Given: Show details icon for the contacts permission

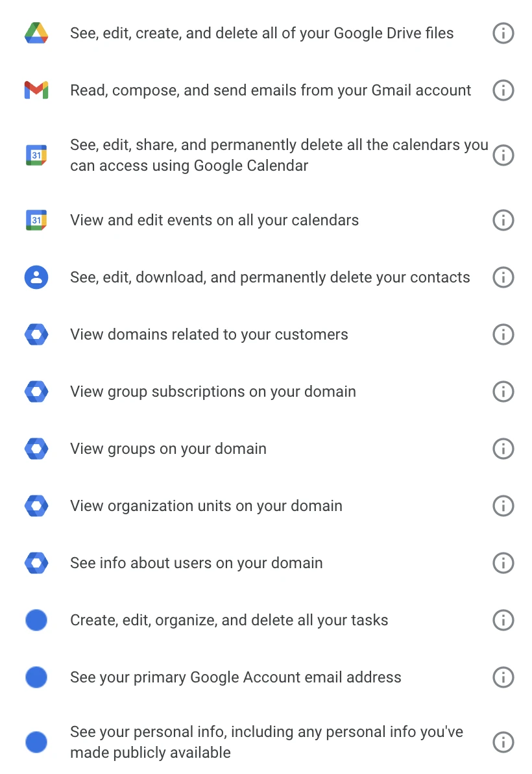Looking at the screenshot, I should point(503,277).
